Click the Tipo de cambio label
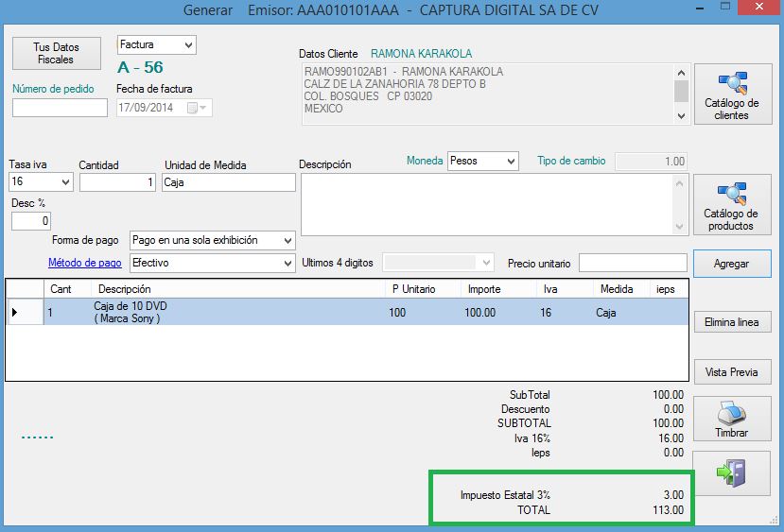 [x=571, y=161]
